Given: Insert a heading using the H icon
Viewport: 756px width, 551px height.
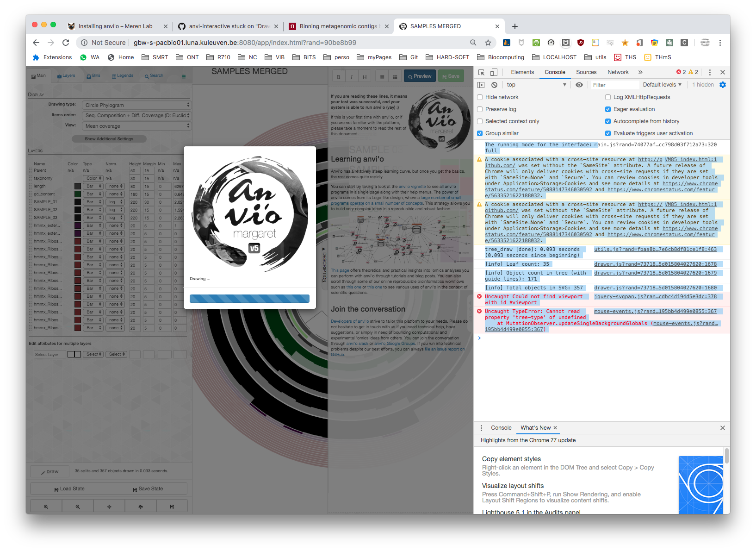Looking at the screenshot, I should [365, 75].
